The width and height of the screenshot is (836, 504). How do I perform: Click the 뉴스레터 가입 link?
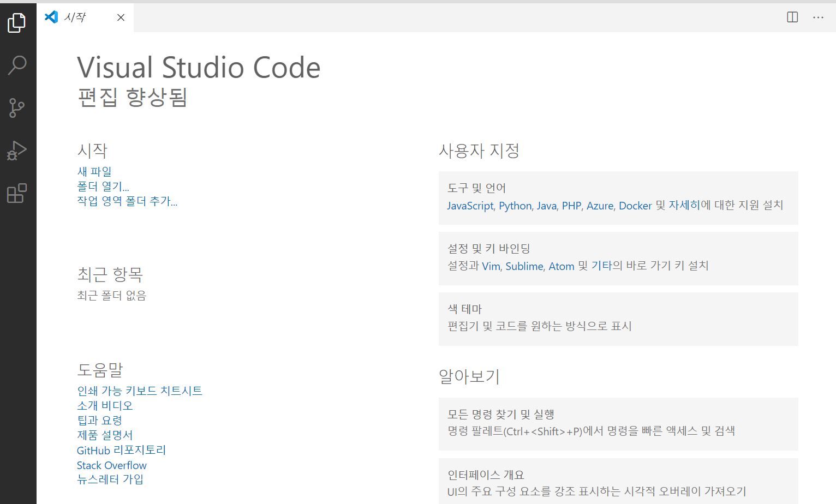tap(110, 479)
